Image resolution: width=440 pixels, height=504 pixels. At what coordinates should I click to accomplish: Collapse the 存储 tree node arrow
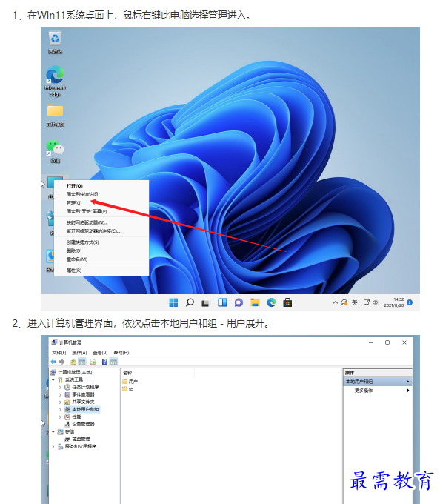pyautogui.click(x=53, y=431)
